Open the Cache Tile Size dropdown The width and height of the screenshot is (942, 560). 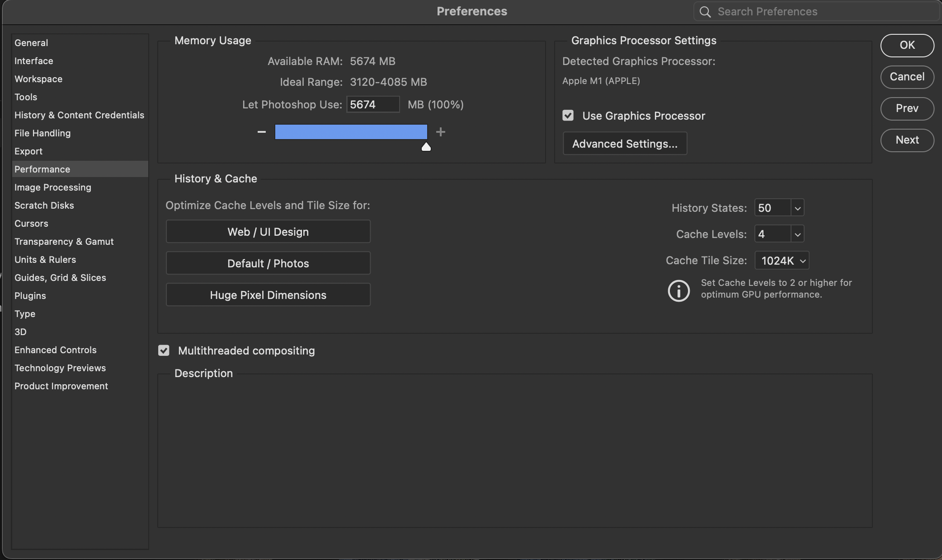click(x=782, y=261)
